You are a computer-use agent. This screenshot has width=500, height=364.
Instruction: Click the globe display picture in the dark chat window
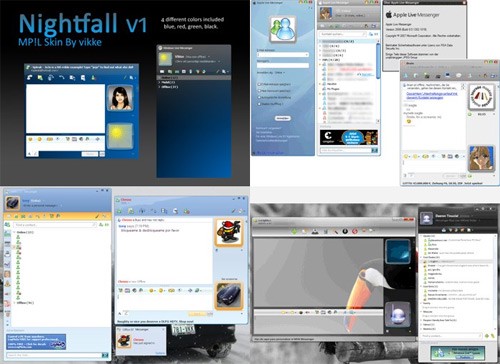(x=398, y=314)
